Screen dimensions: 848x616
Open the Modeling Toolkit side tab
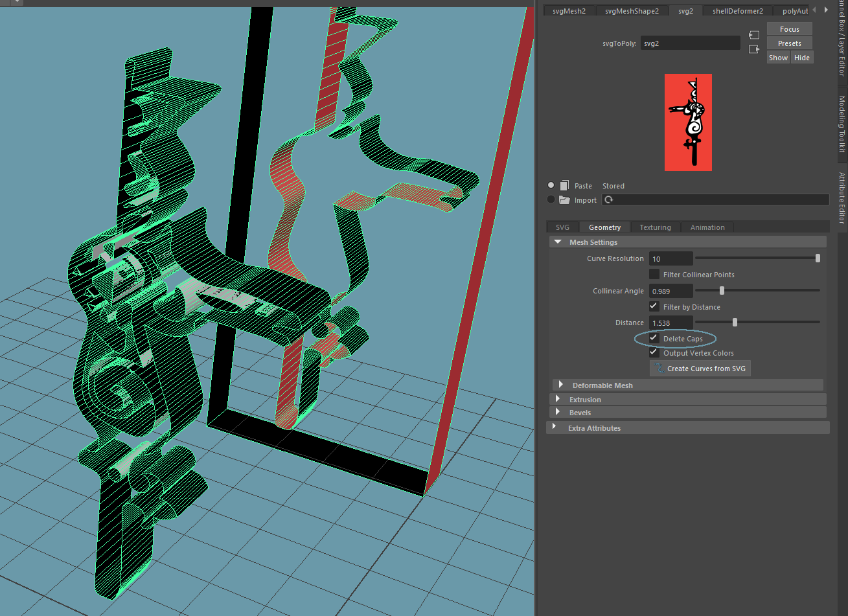click(842, 124)
